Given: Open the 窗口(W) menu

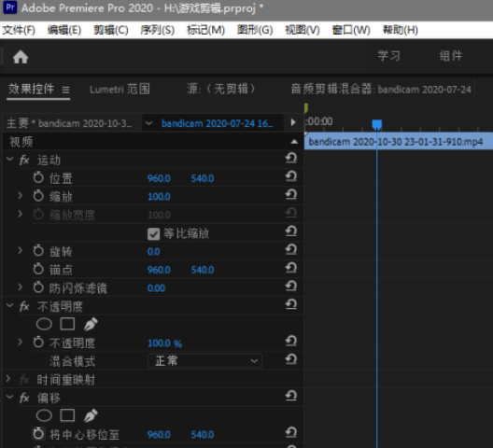Looking at the screenshot, I should [351, 30].
